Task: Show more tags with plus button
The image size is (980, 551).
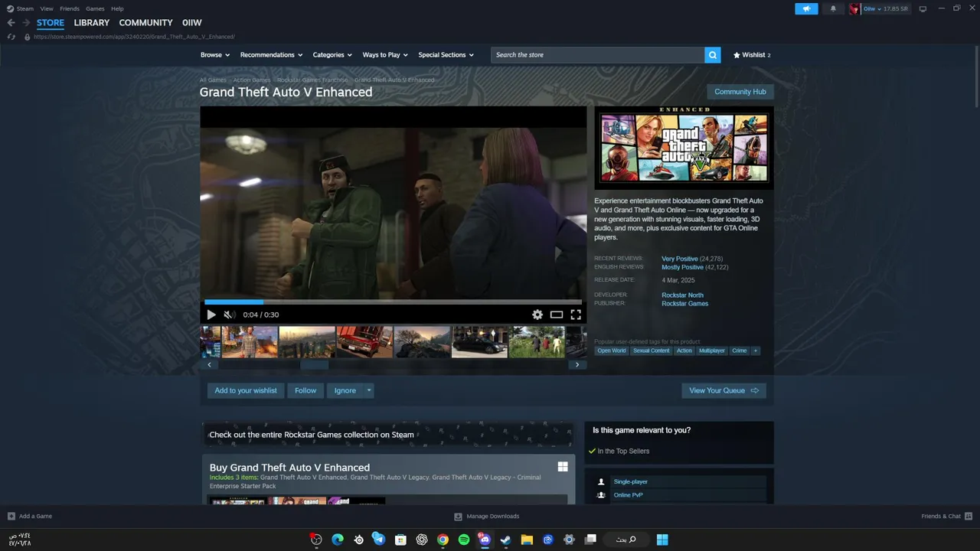Action: point(756,350)
